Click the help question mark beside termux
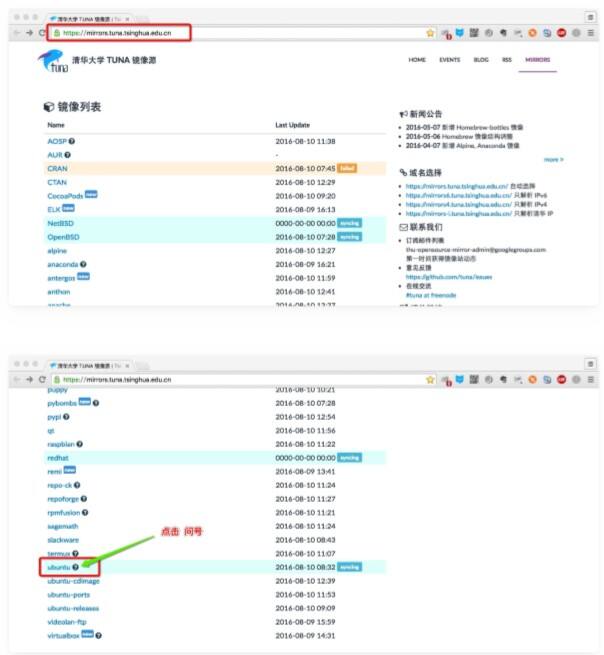 coord(75,553)
